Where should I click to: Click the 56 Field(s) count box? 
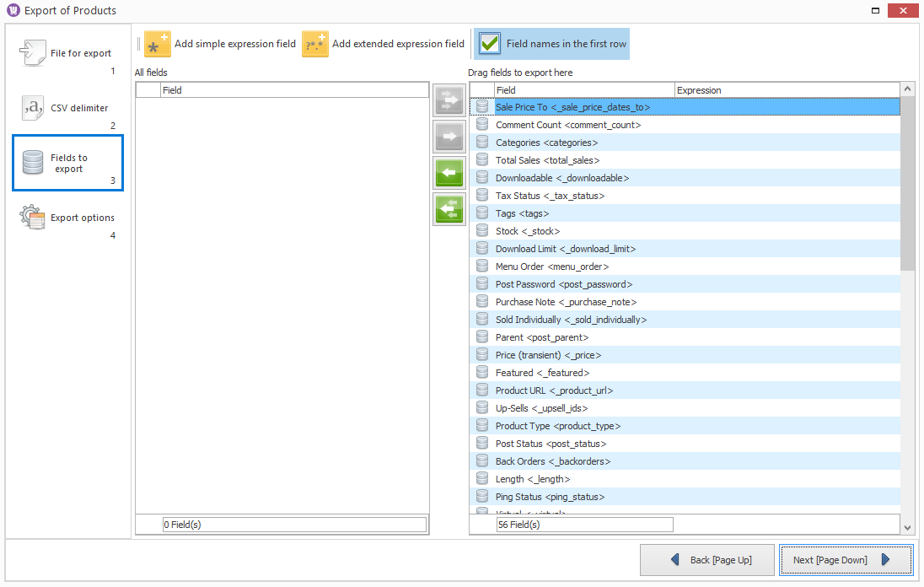tap(584, 525)
